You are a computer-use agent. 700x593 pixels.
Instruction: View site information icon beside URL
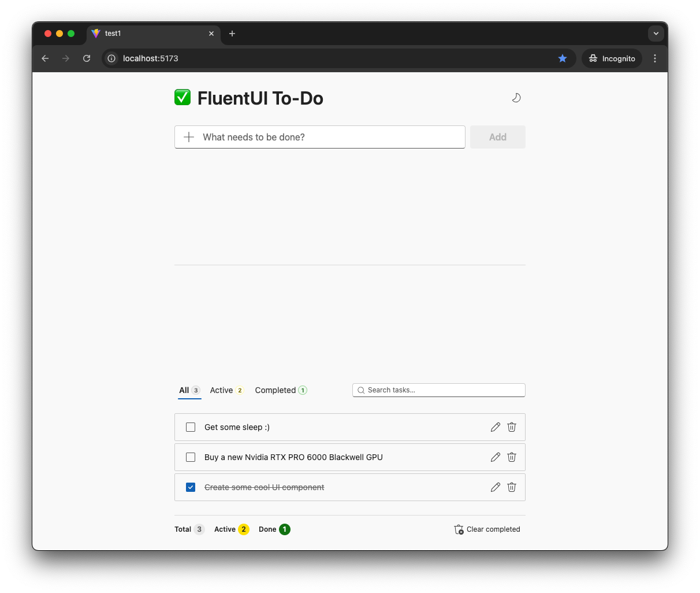coord(111,58)
